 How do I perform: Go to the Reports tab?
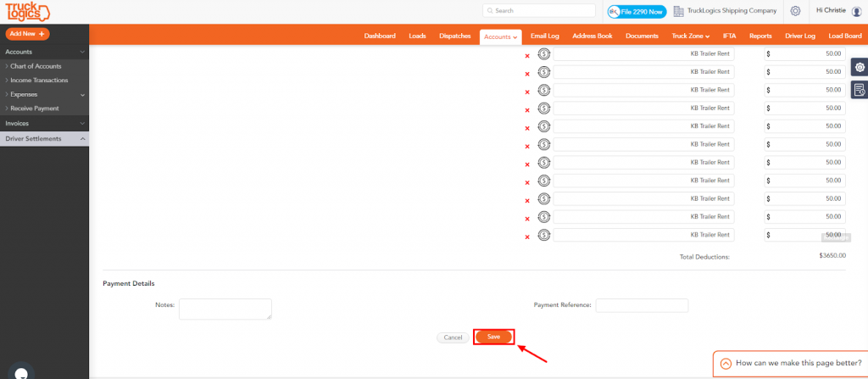(760, 36)
